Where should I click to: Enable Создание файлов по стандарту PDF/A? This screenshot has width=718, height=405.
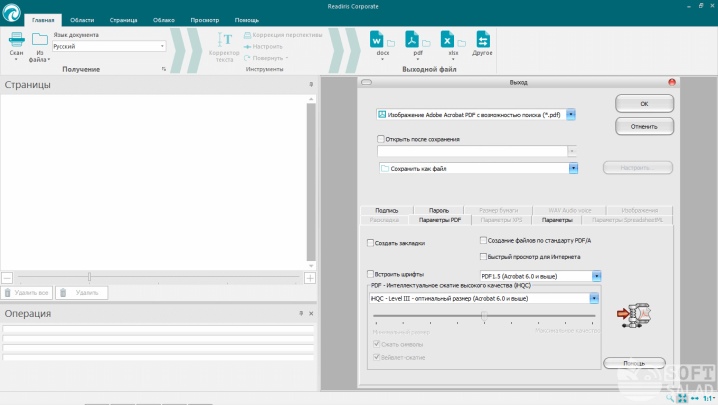[483, 240]
